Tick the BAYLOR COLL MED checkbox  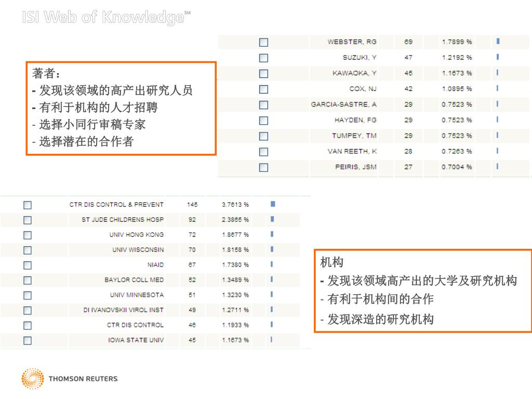[x=28, y=280]
